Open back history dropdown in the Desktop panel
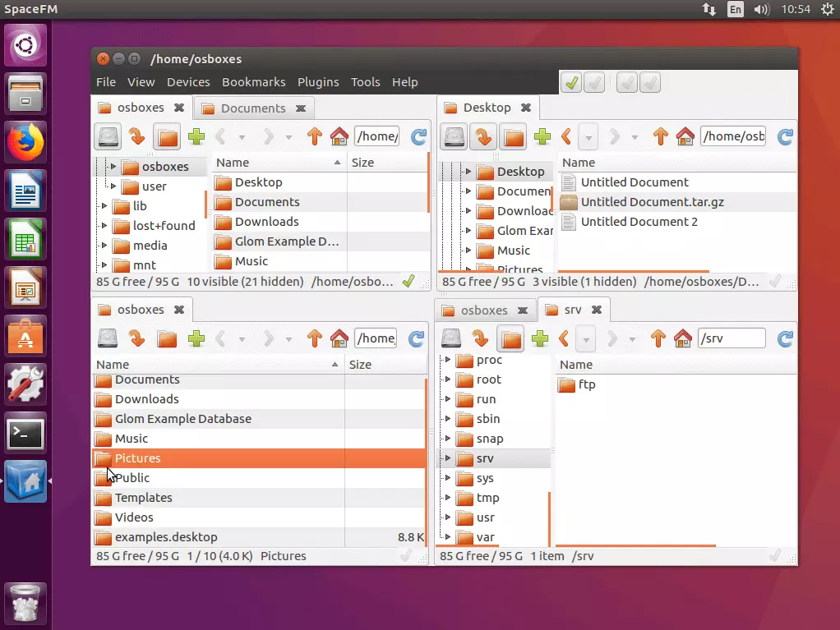This screenshot has height=630, width=840. [x=588, y=136]
